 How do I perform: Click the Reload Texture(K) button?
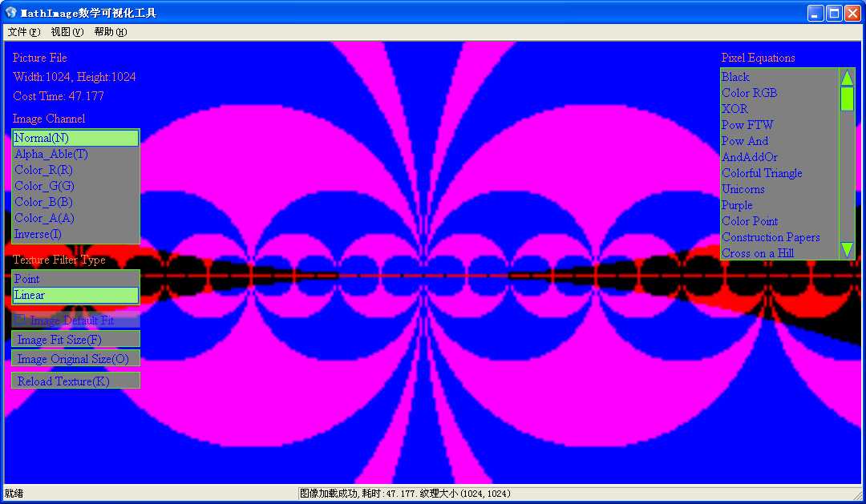[x=75, y=381]
